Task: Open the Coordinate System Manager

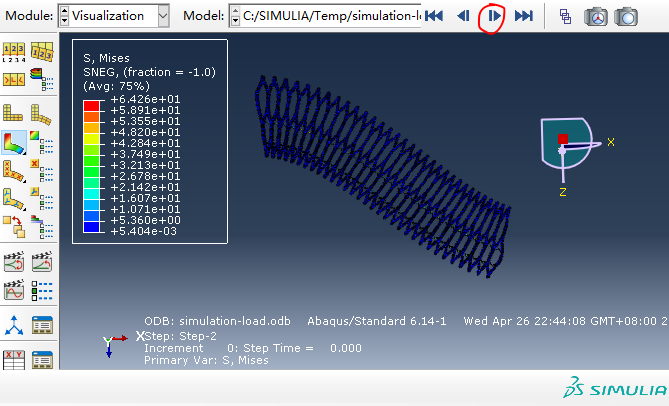Action: click(42, 325)
